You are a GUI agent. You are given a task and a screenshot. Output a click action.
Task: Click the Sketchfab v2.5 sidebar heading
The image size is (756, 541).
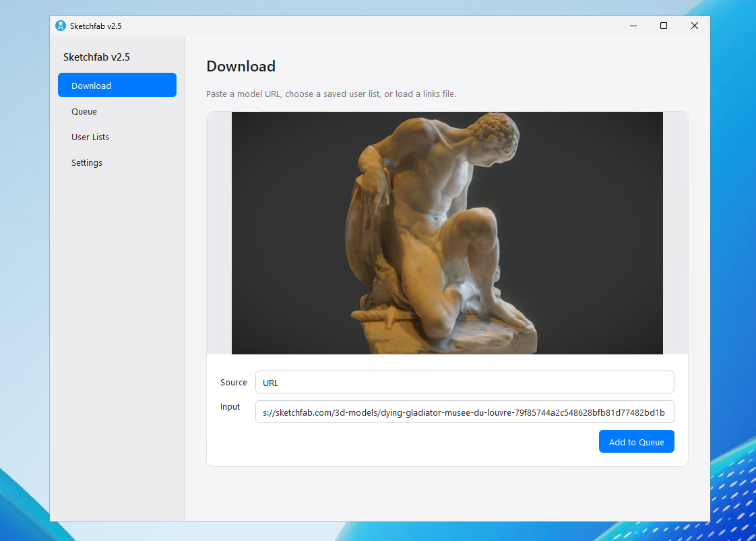click(96, 57)
